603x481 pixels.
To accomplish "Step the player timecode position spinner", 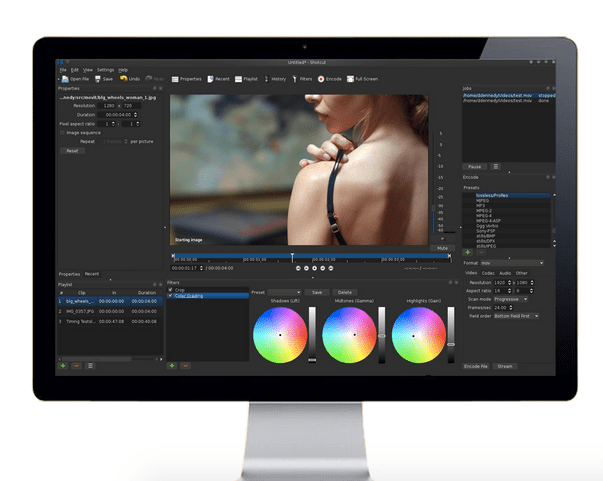I will [201, 268].
